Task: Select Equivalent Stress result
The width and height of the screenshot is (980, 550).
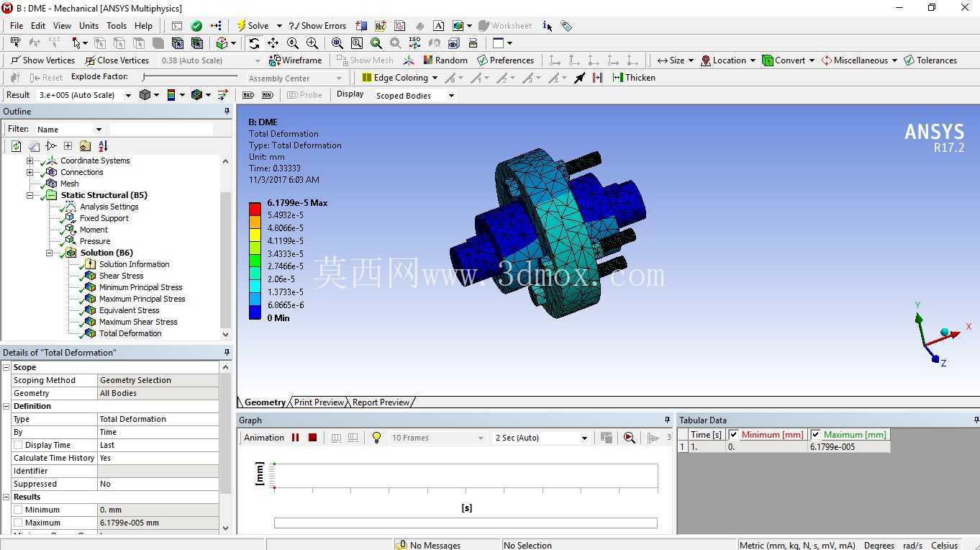Action: tap(130, 310)
